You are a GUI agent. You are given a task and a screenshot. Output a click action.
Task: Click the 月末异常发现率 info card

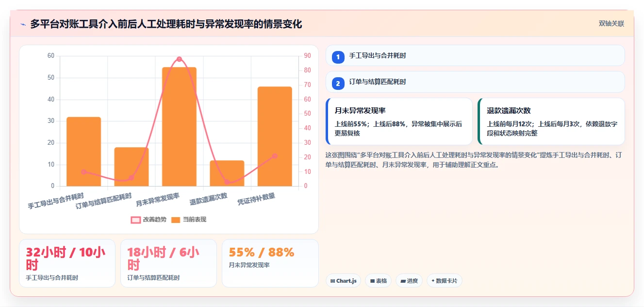click(399, 121)
